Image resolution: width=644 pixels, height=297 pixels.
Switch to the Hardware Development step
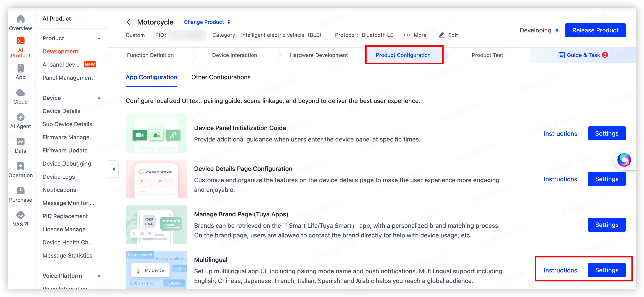point(319,55)
